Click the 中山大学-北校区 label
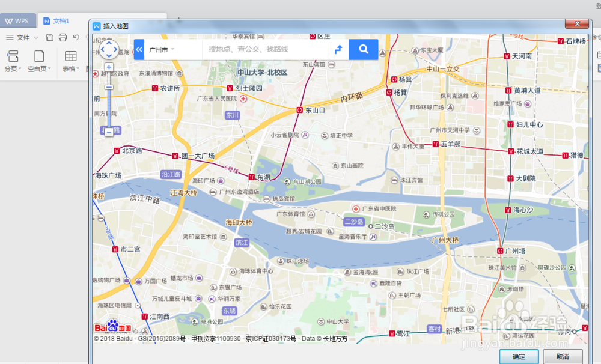This screenshot has height=364, width=601. (x=262, y=73)
